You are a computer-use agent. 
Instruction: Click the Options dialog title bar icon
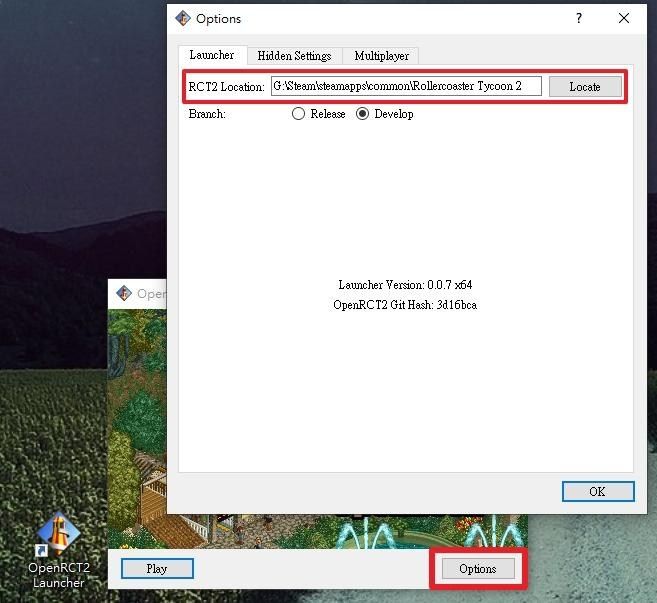point(183,18)
